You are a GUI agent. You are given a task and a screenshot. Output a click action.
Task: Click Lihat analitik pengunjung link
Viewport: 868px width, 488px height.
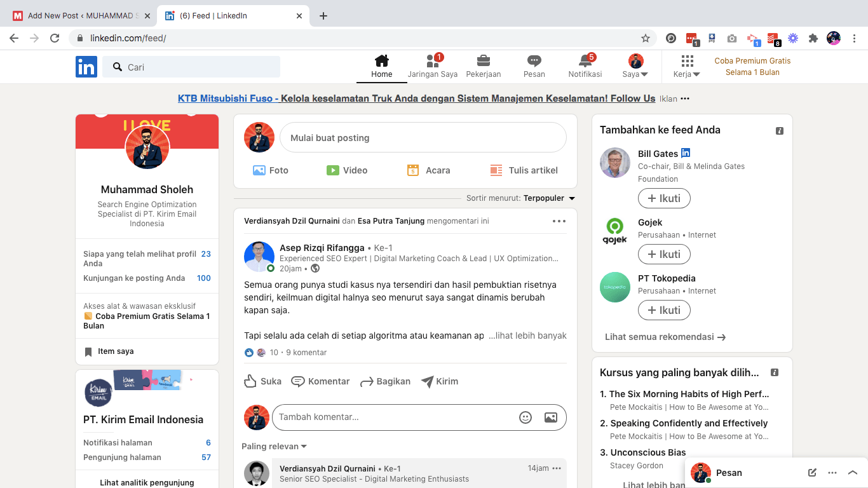click(x=147, y=482)
